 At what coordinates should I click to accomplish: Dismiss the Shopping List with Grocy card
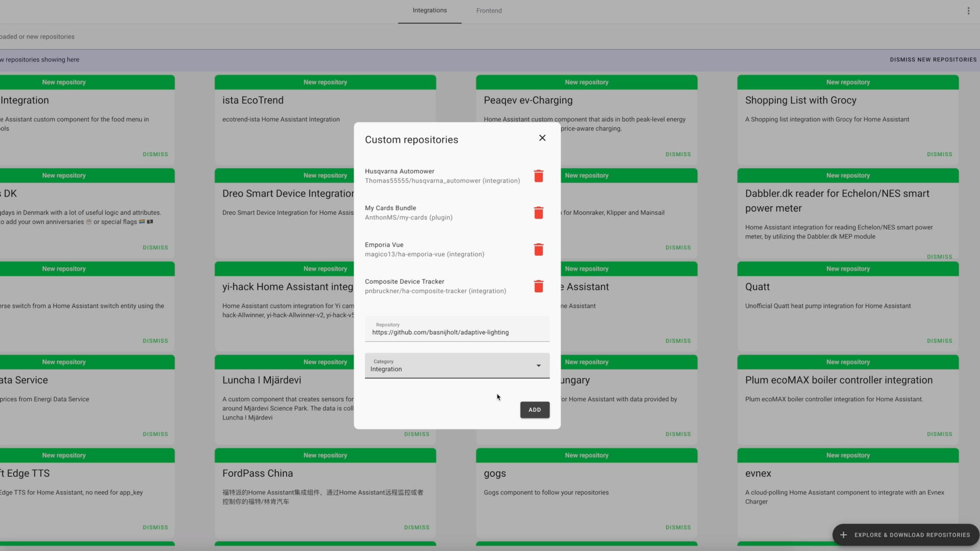pyautogui.click(x=939, y=154)
